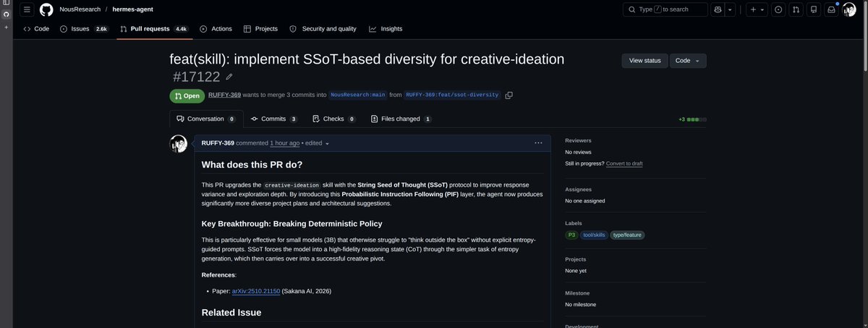868x328 pixels.
Task: Open arXiv:2510.21150 paper link
Action: (255, 291)
